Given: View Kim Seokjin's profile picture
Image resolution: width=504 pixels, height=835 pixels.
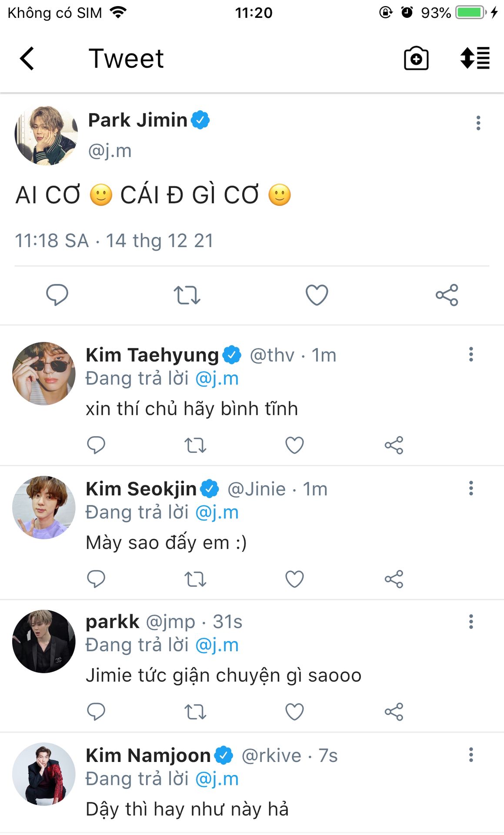Looking at the screenshot, I should tap(43, 507).
